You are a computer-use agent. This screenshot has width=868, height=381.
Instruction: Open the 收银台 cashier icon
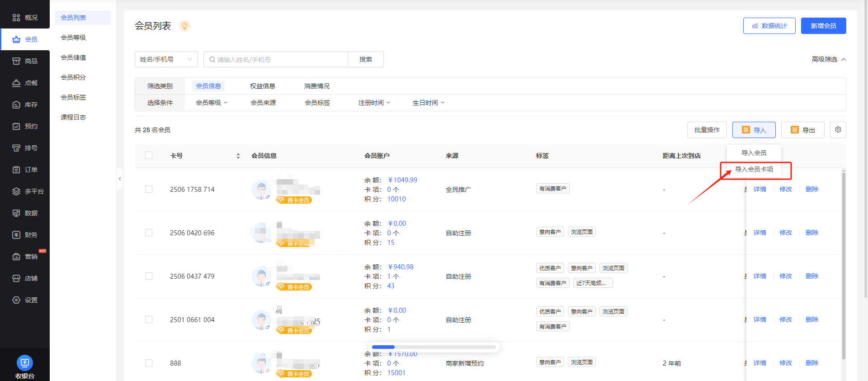coord(24,363)
